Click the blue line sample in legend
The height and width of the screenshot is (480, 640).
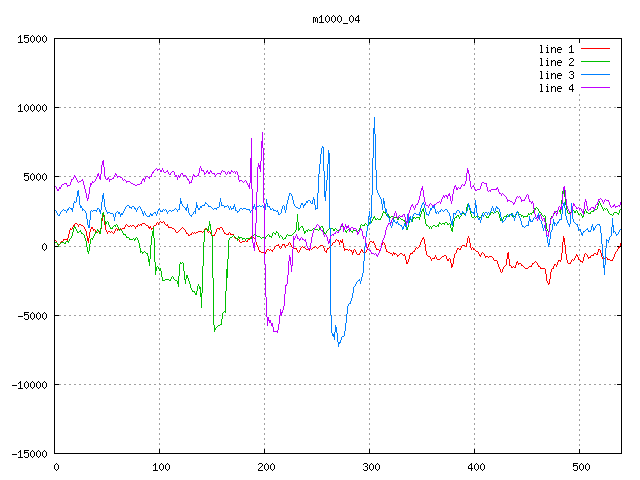point(595,75)
